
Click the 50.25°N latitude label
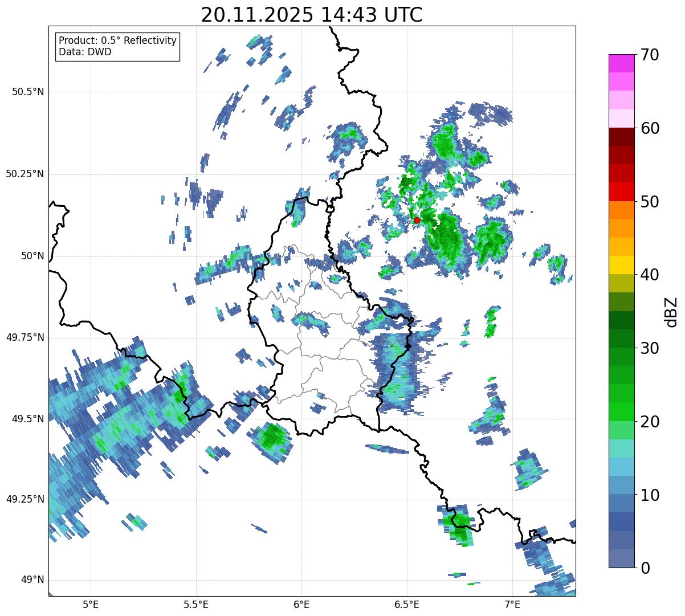(x=25, y=174)
